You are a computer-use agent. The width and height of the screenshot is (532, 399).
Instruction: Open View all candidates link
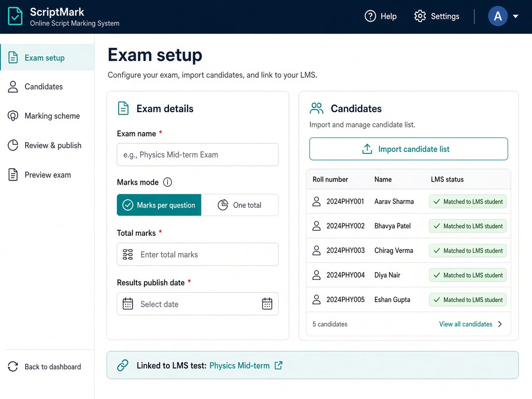[465, 324]
